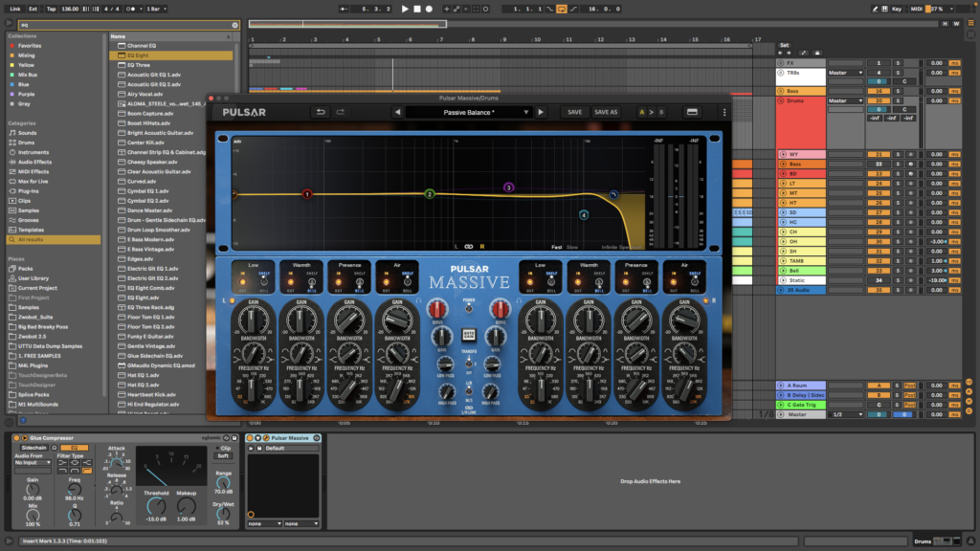Open the Master track 1/2 output dropdown
980x551 pixels.
click(x=847, y=414)
